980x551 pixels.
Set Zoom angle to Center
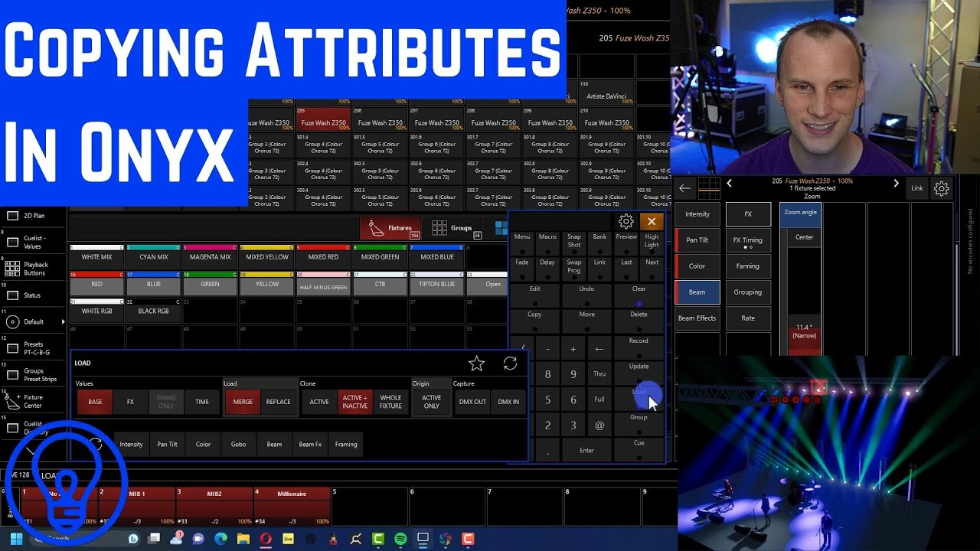click(x=804, y=237)
